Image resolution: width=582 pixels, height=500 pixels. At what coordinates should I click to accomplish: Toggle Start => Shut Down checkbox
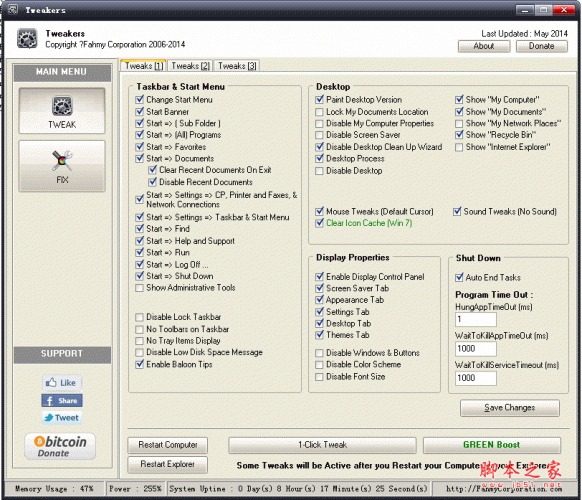click(x=140, y=276)
